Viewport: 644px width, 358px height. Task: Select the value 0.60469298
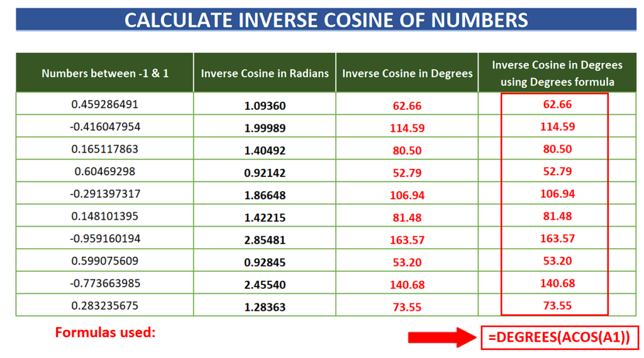point(105,171)
